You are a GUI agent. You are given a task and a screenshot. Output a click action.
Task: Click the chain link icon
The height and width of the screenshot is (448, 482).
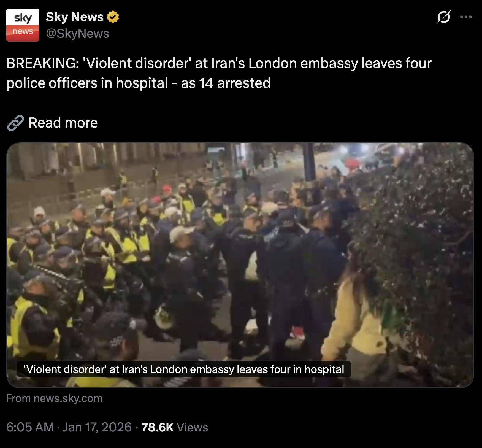pos(15,123)
